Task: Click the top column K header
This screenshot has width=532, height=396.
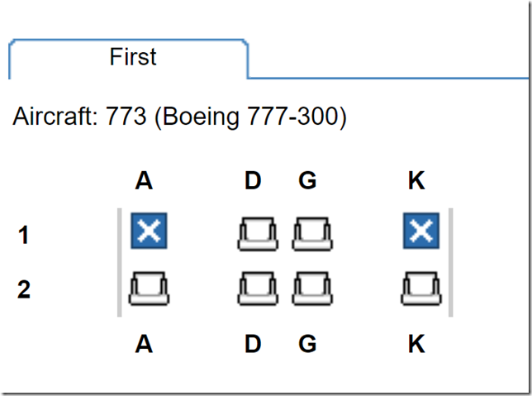Action: [416, 181]
